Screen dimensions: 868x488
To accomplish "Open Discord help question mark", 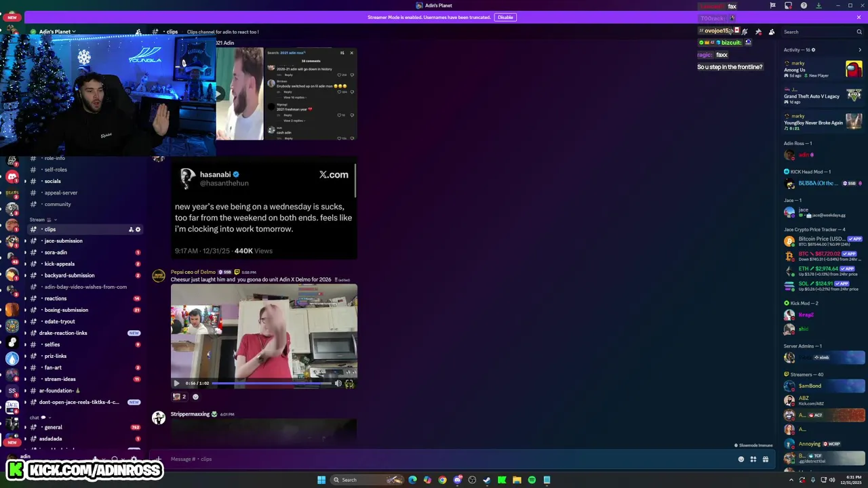I will pos(804,5).
